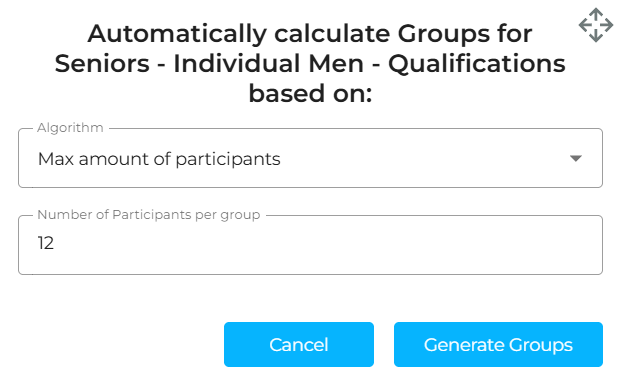Screen dimensions: 620x388
Task: Click the 'Max amount of participants' selected text
Action: (x=159, y=159)
